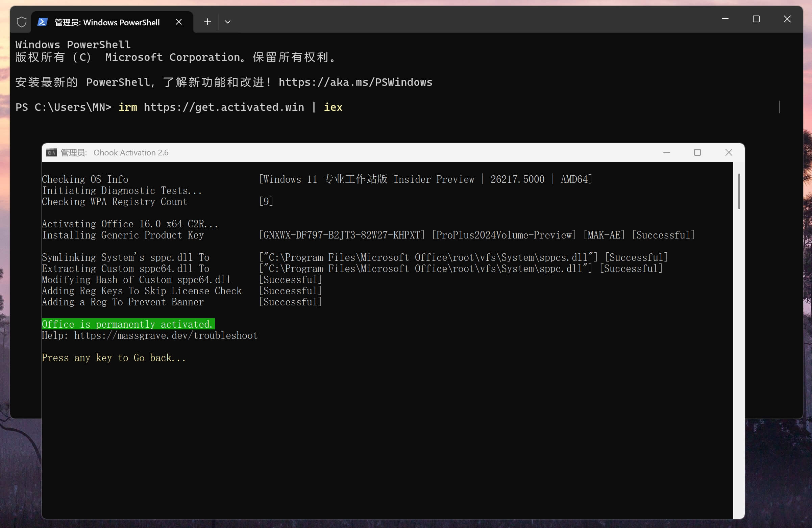Close the Windows PowerShell tab
Screen dimensions: 812x528
click(x=179, y=22)
